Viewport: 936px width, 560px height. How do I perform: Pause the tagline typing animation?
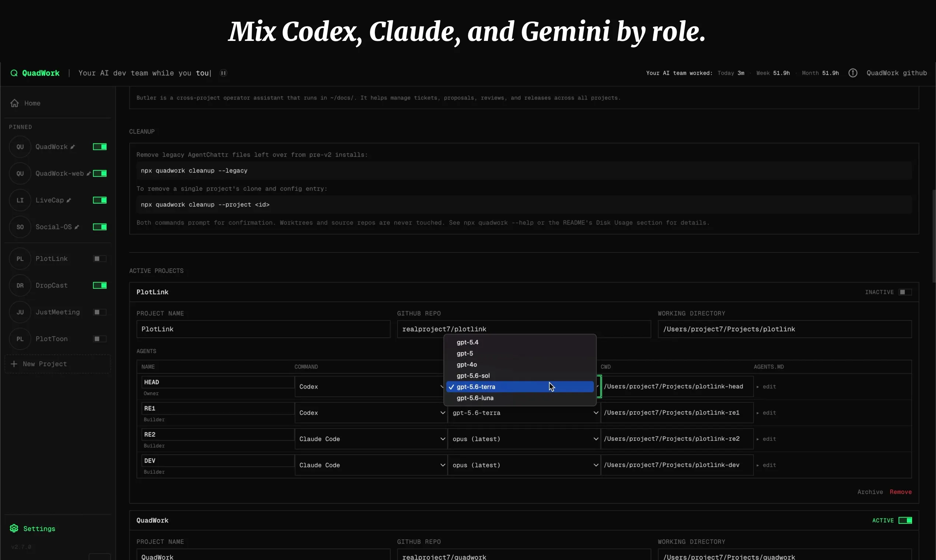coord(223,73)
